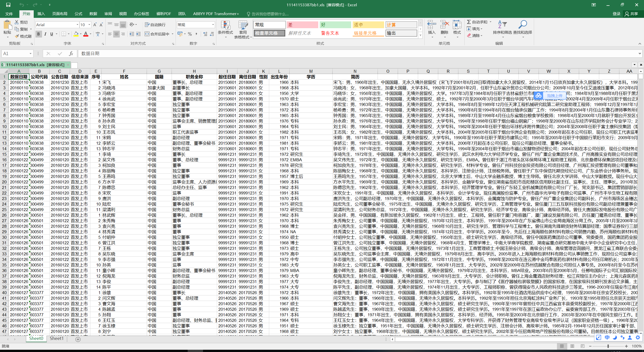
Task: Toggle Italic formatting
Action: pyautogui.click(x=45, y=34)
